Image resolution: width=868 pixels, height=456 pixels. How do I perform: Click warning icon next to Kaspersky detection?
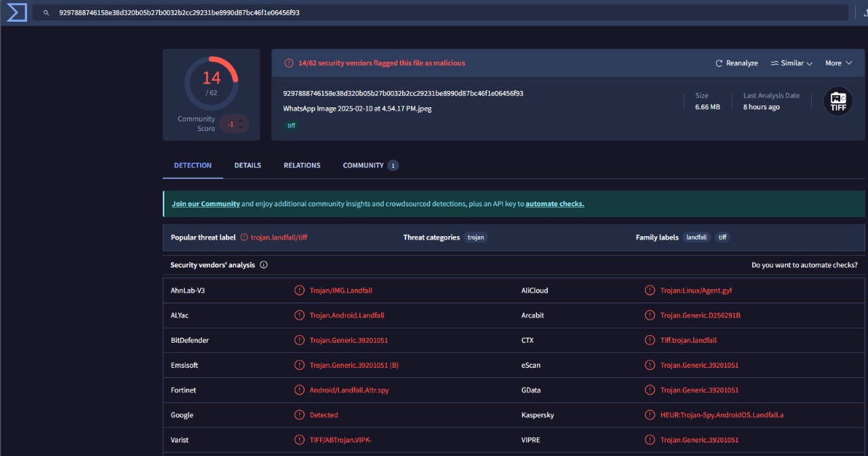click(650, 415)
